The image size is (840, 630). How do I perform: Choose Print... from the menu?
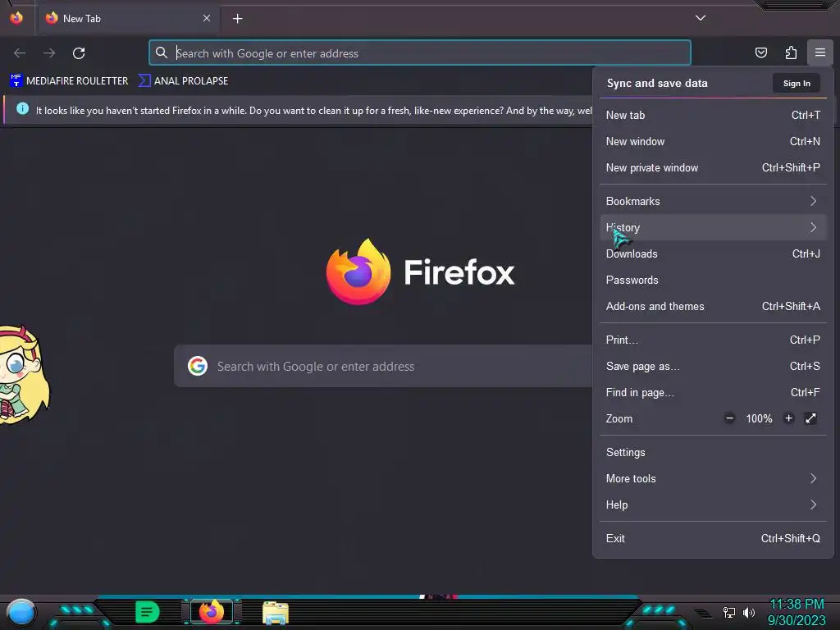point(713,340)
